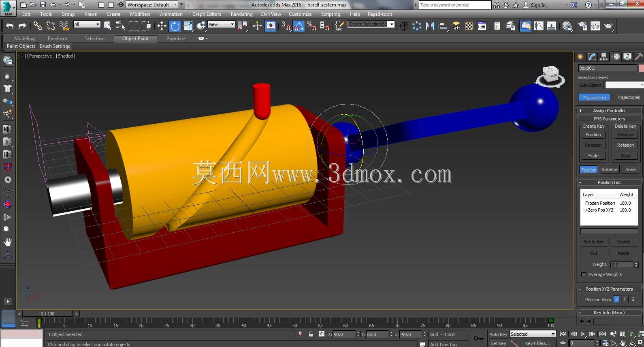Click the time slider 0 / 100 handle
The height and width of the screenshot is (347, 644).
[47, 314]
